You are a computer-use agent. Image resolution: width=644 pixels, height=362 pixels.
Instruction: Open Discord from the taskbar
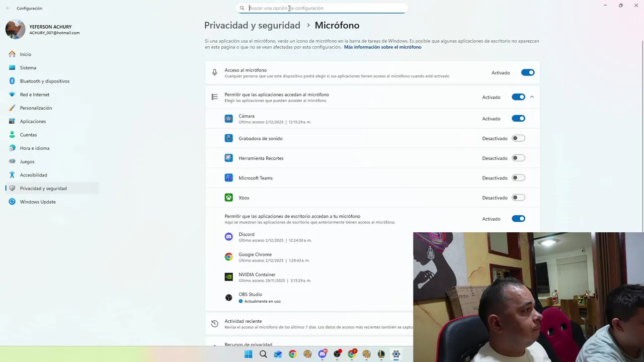(x=323, y=354)
